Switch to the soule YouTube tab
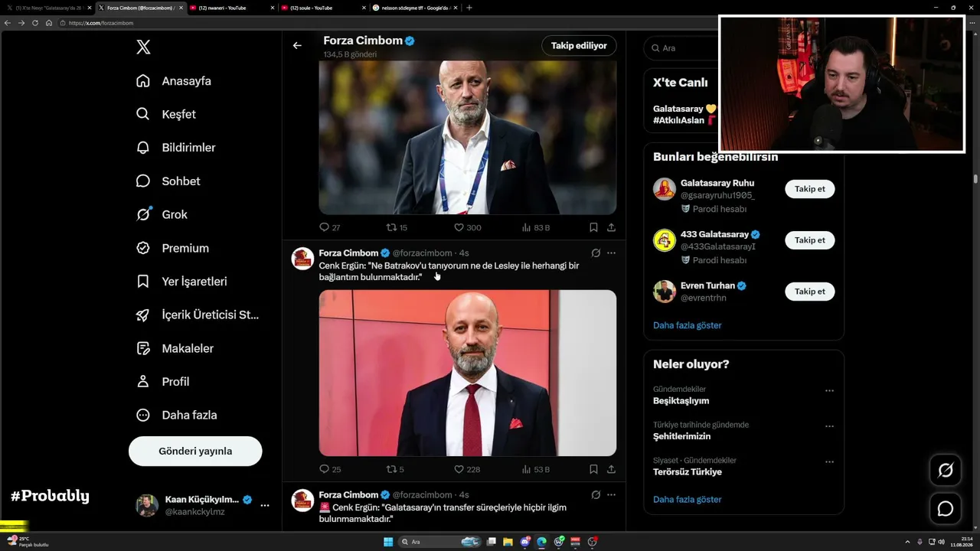Viewport: 980px width, 551px height. 322,8
